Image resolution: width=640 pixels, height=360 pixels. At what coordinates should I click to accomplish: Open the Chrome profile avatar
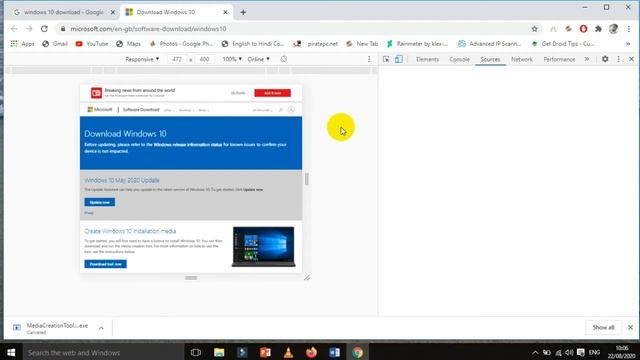tap(613, 29)
